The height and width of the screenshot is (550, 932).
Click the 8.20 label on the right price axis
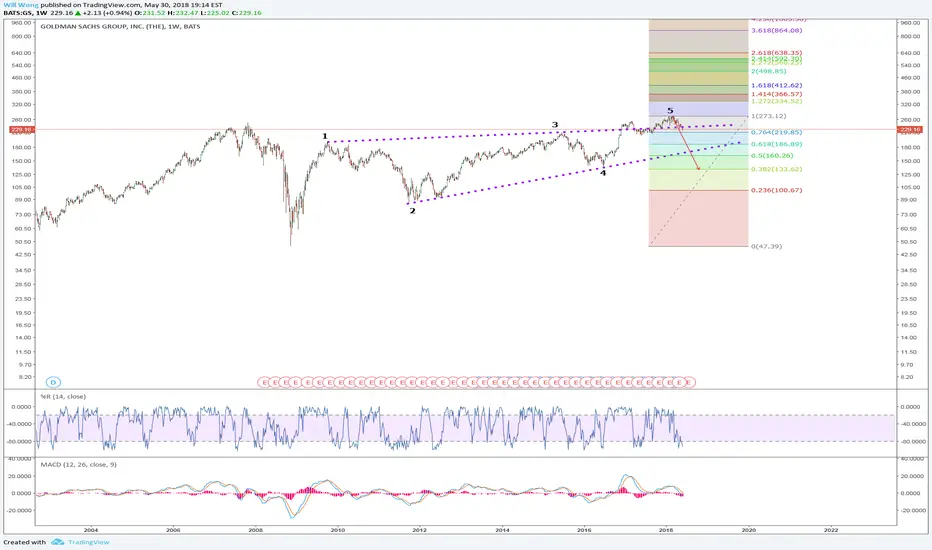[x=908, y=377]
